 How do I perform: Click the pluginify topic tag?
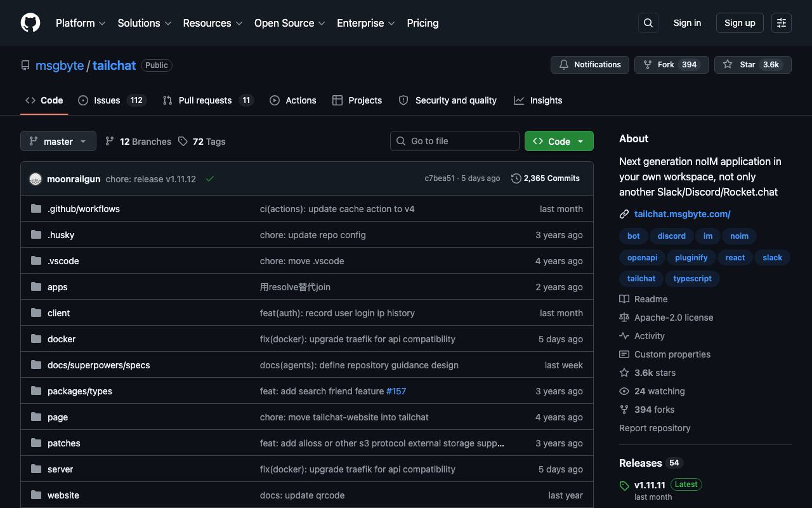point(691,258)
